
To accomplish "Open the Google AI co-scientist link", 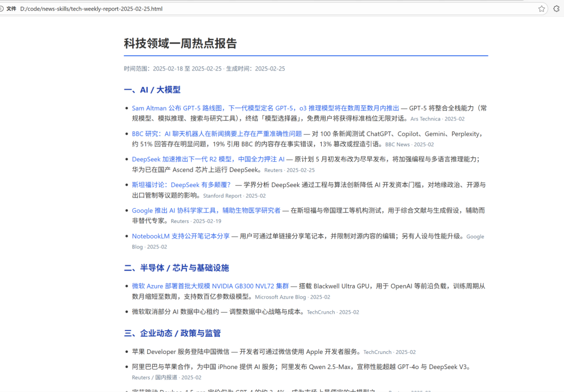I will click(206, 210).
